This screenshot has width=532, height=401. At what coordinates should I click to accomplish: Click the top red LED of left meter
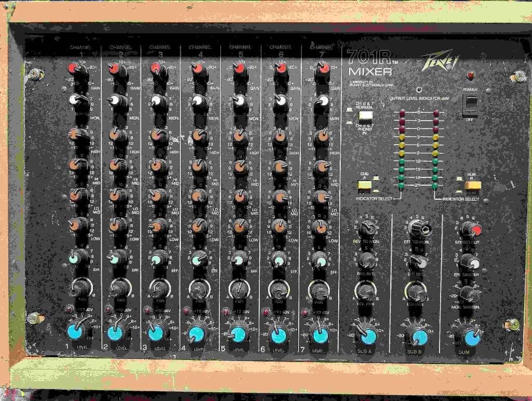click(402, 113)
